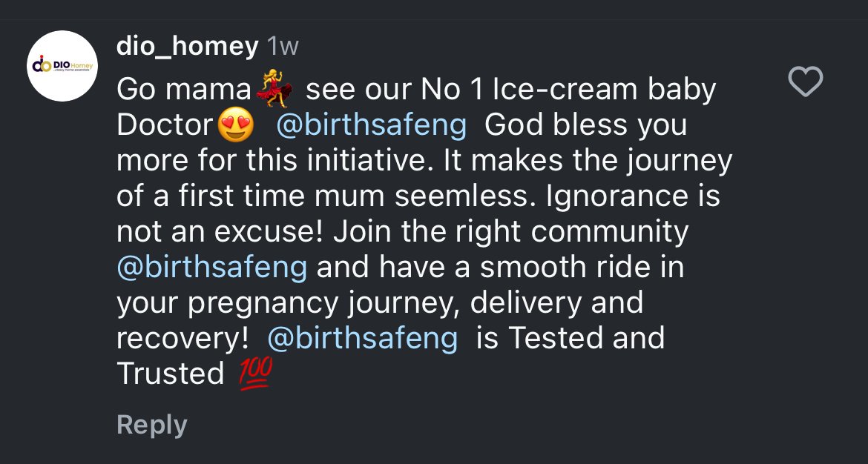Click the phrase 'God bless you'
The image size is (868, 464).
click(x=585, y=125)
